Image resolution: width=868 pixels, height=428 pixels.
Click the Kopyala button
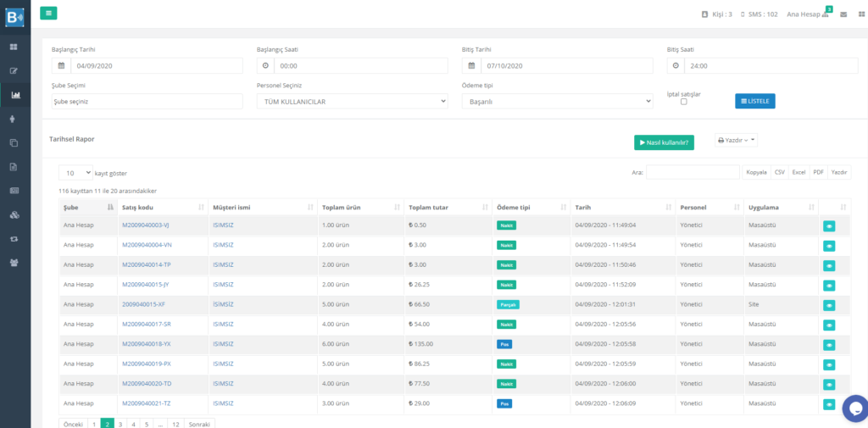[756, 172]
